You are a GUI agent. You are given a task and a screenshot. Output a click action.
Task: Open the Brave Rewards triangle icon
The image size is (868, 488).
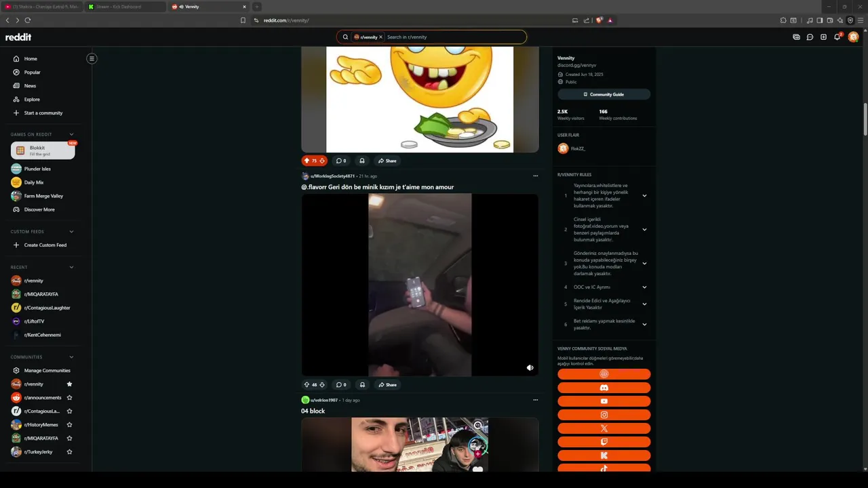[610, 20]
